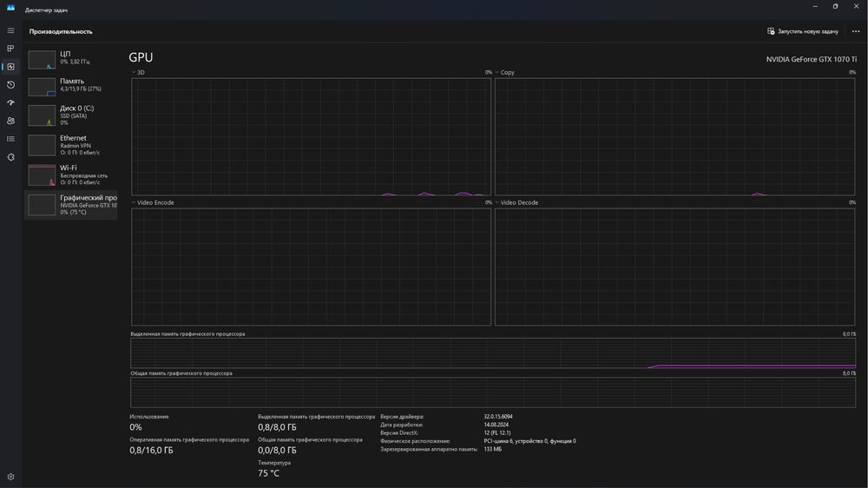Open Task Manager settings gear
Viewport: 868px width, 488px height.
10,477
